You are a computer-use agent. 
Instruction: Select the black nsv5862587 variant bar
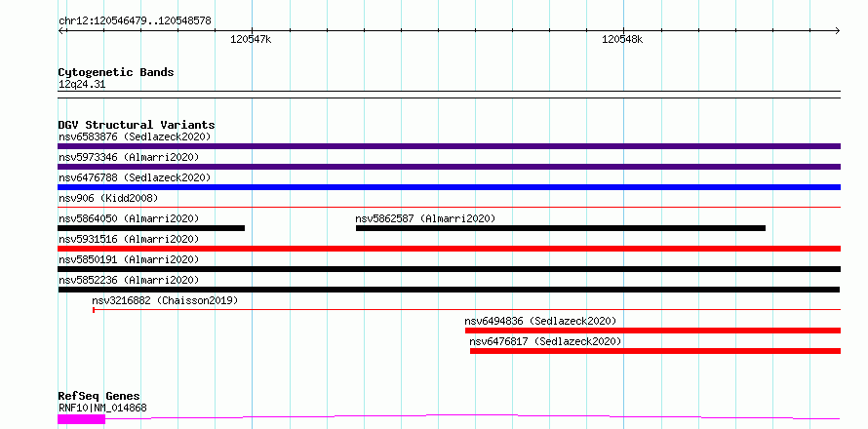(561, 228)
